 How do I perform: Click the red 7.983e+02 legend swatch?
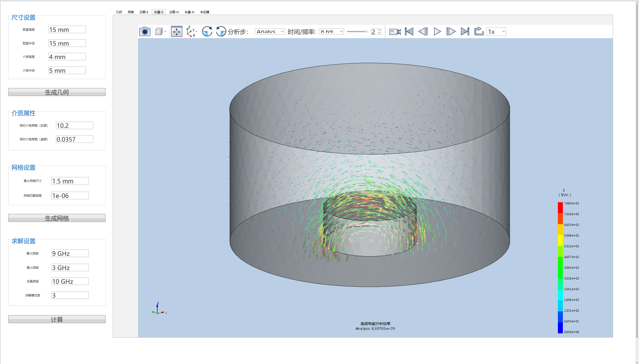tap(560, 207)
